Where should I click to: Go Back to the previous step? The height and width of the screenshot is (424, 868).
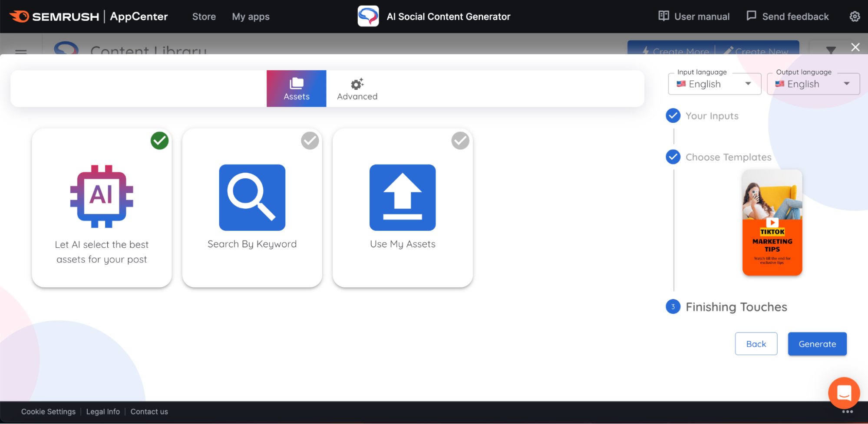tap(756, 344)
